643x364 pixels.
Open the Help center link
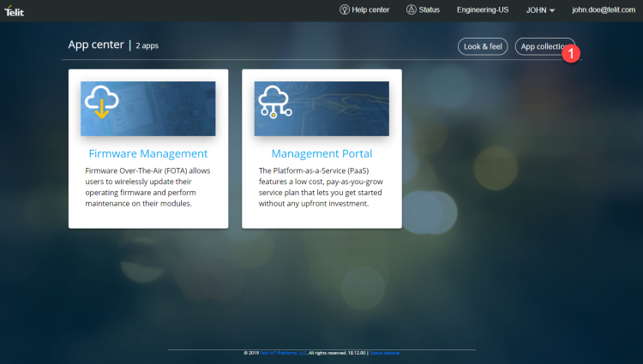pyautogui.click(x=364, y=9)
